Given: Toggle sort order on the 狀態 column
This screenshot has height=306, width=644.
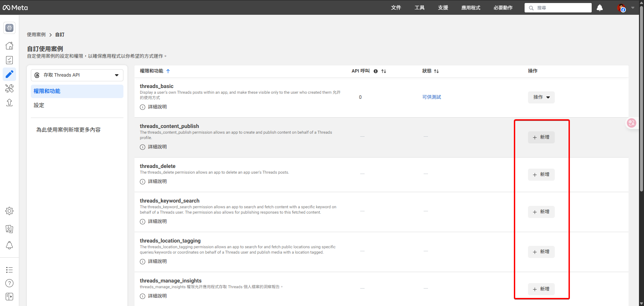Looking at the screenshot, I should click(x=437, y=71).
